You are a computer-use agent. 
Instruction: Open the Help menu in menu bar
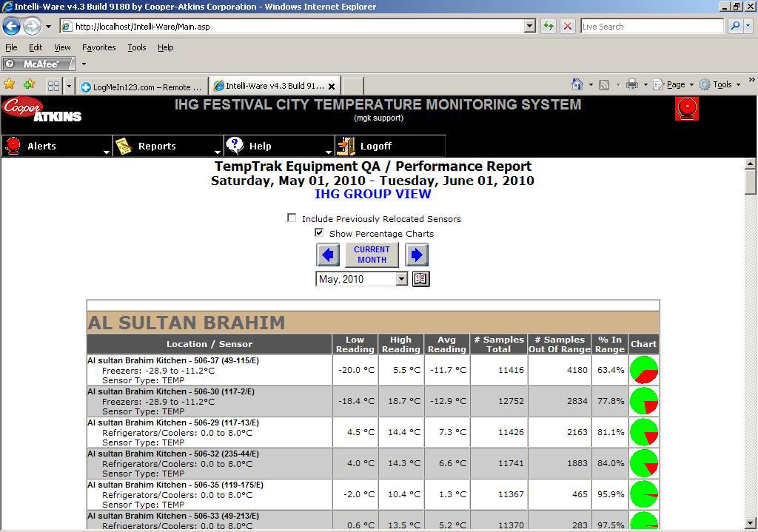coord(165,47)
